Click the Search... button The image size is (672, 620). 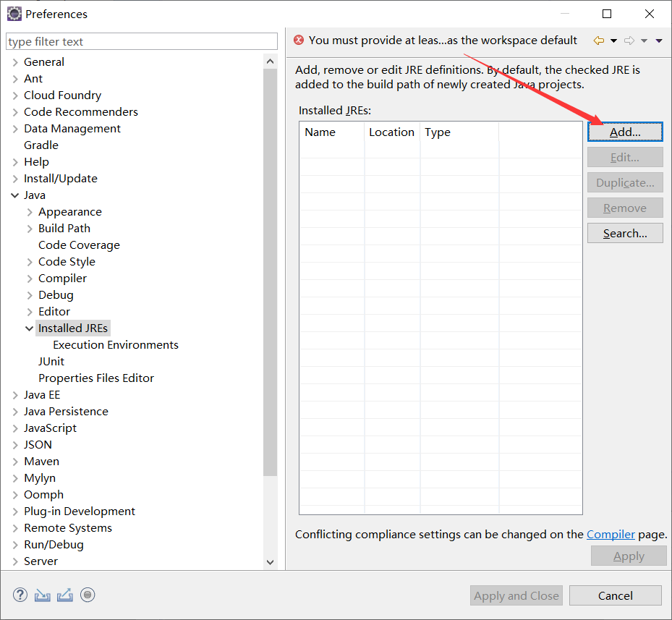pos(625,233)
